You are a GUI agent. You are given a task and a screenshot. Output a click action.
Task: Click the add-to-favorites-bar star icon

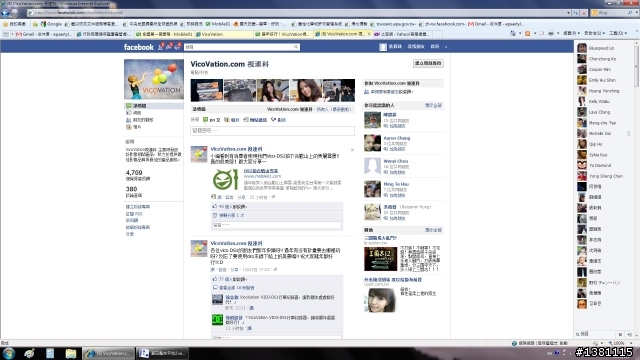35,24
